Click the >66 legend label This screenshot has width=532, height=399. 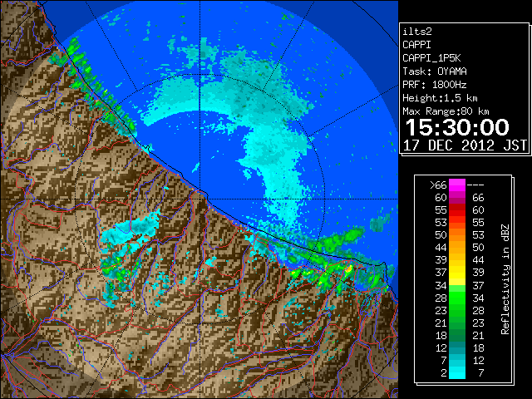pos(438,185)
